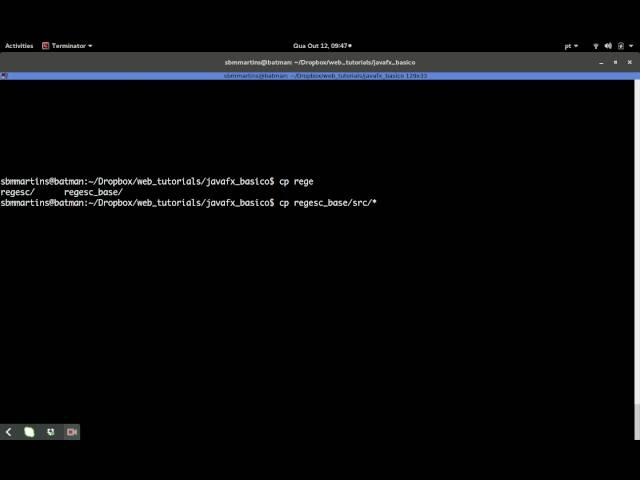The height and width of the screenshot is (480, 640).
Task: Click the 'cp regesc_base/src/*' command text
Action: (x=328, y=203)
